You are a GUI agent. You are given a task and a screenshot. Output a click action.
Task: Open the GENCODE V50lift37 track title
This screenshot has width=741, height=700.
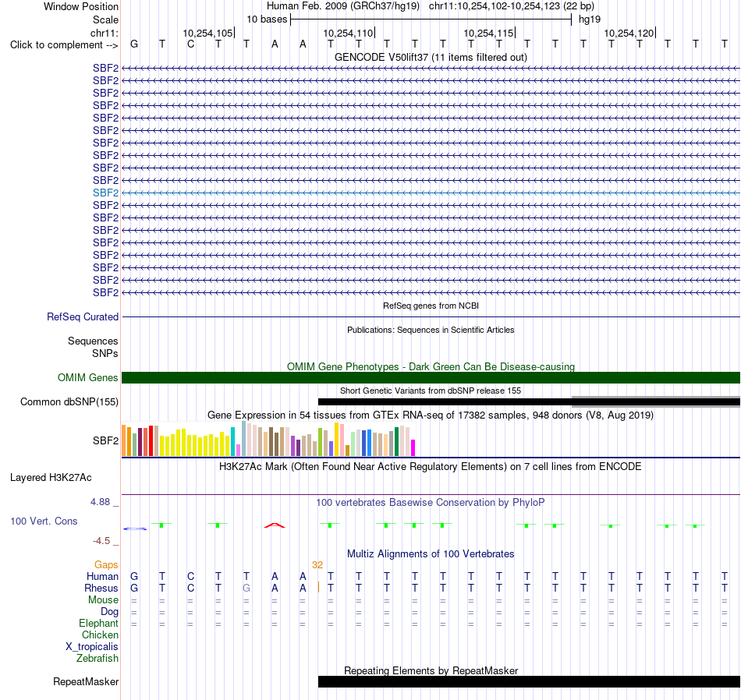[x=431, y=57]
